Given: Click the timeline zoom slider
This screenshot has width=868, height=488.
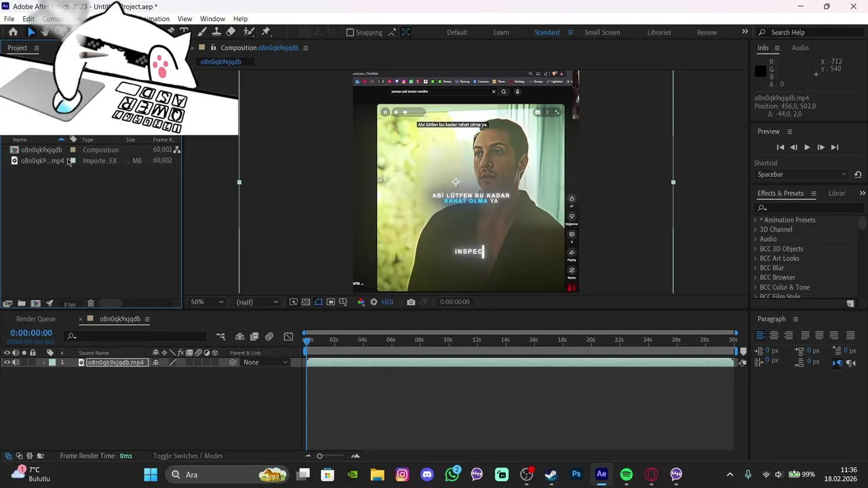Looking at the screenshot, I should click(319, 456).
